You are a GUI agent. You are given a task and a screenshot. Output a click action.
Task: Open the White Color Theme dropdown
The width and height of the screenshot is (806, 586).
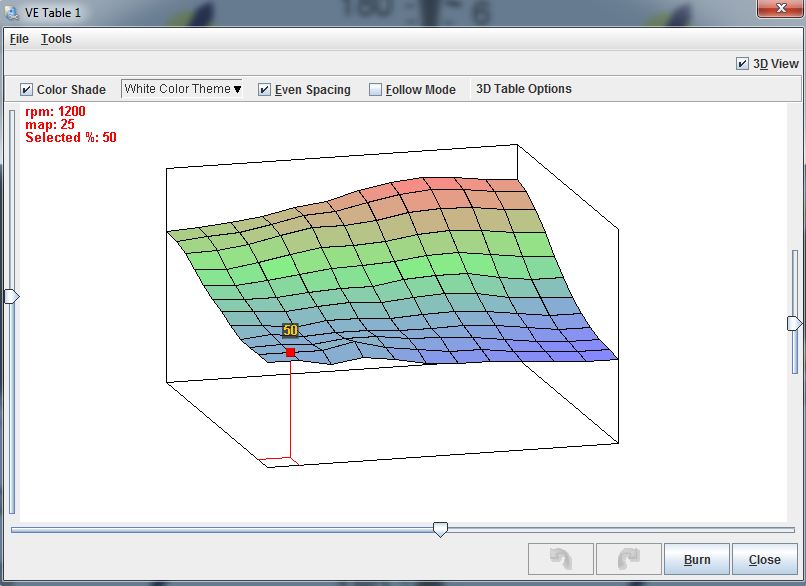[182, 89]
